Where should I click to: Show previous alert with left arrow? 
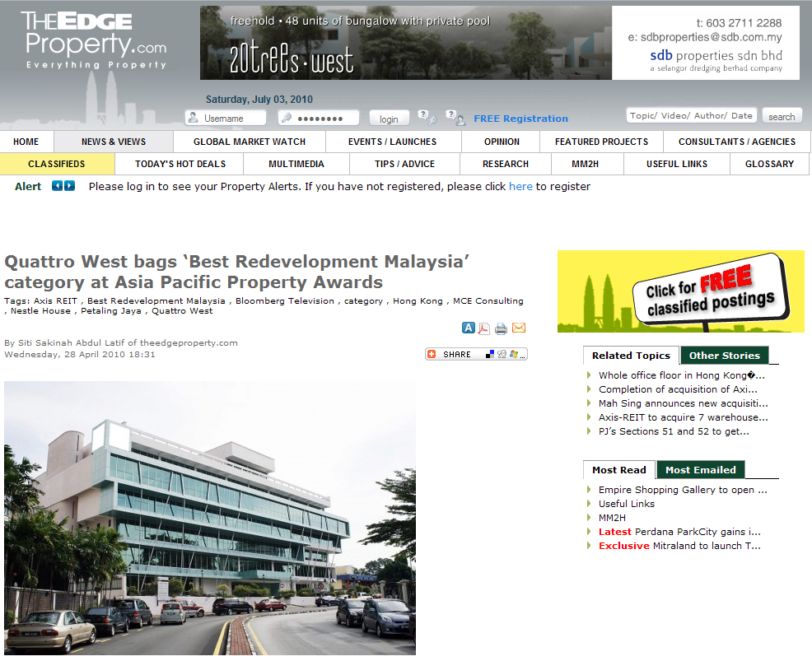[x=57, y=186]
